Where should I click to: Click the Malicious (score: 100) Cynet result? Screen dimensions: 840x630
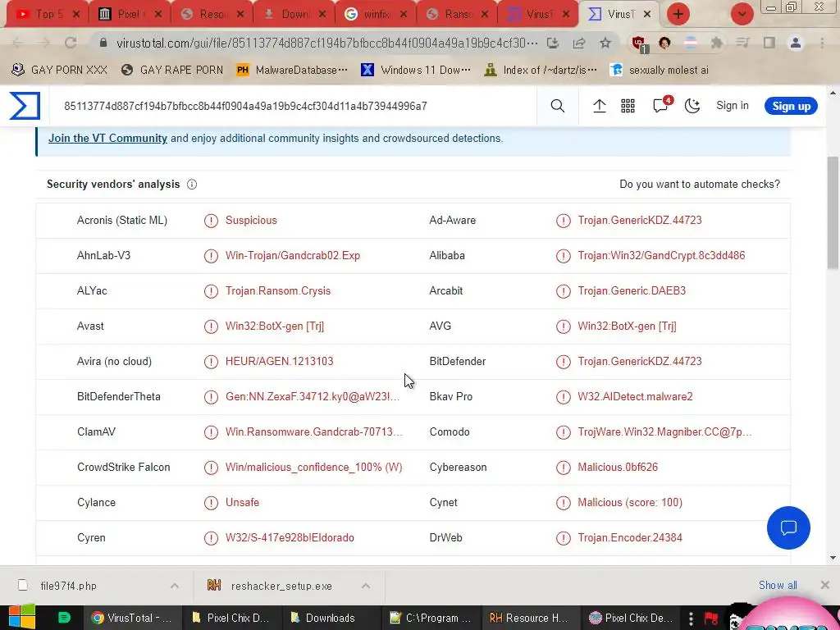630,503
